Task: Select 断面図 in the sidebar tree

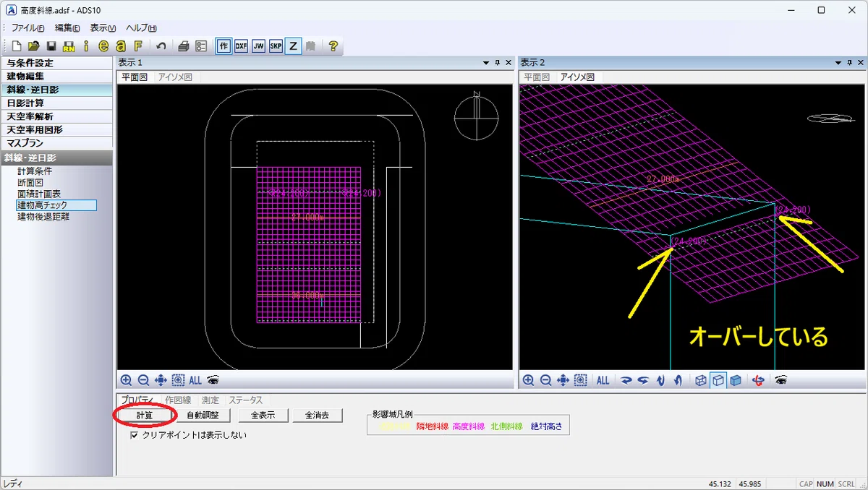Action: pyautogui.click(x=30, y=183)
